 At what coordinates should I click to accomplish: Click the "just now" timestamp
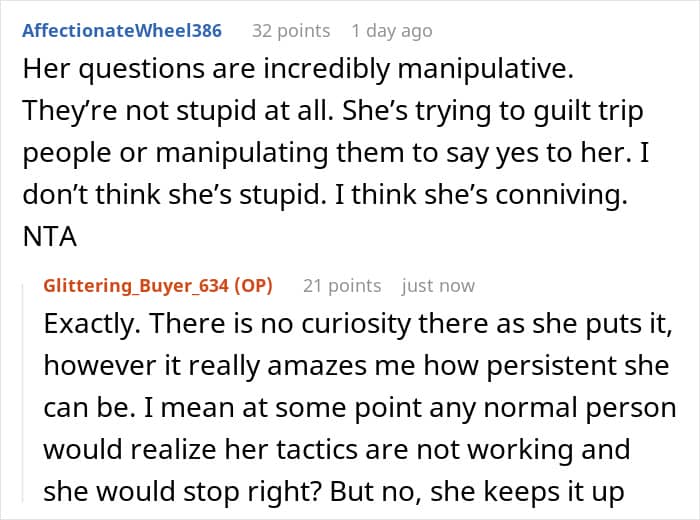[x=438, y=286]
